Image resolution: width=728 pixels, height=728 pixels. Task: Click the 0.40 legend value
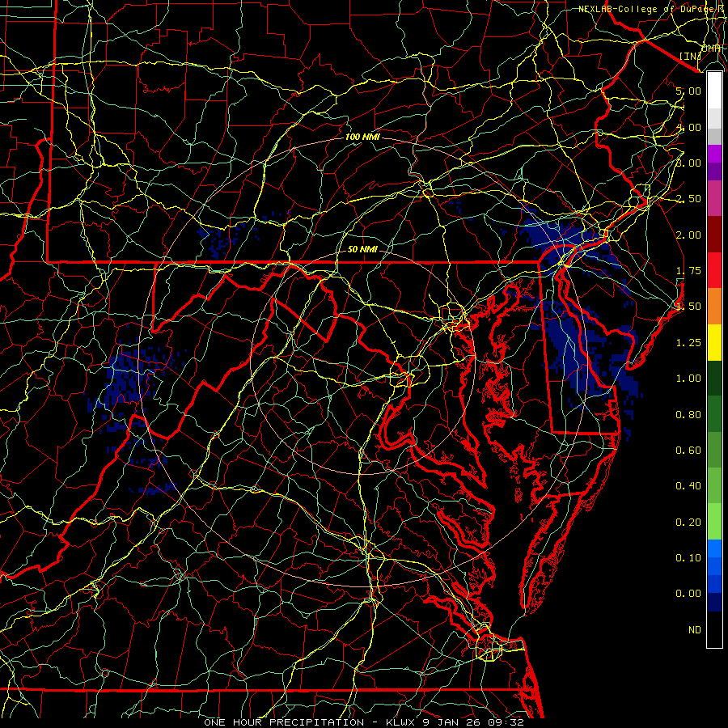[x=688, y=486]
